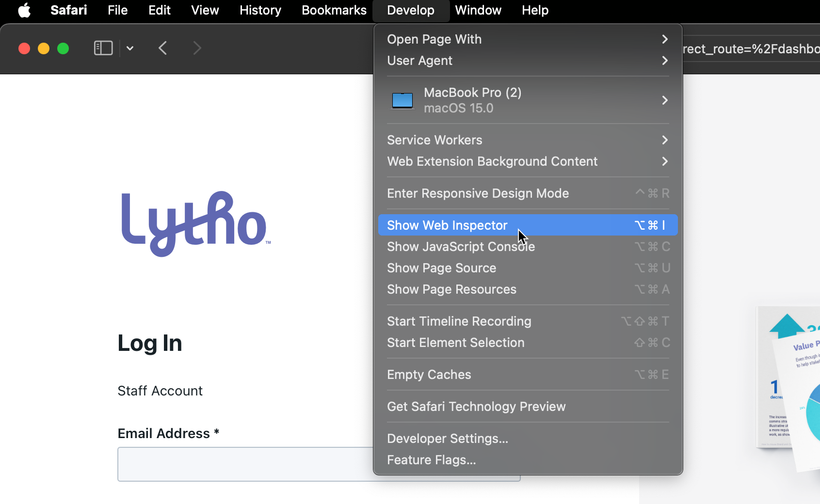Viewport: 820px width, 504px height.
Task: Close the Safari window
Action: [x=24, y=48]
